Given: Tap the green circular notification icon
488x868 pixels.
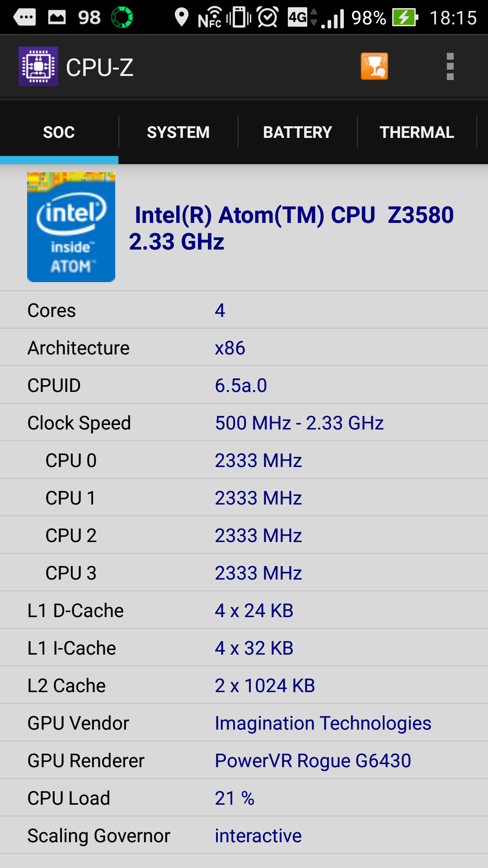Looking at the screenshot, I should tap(122, 17).
